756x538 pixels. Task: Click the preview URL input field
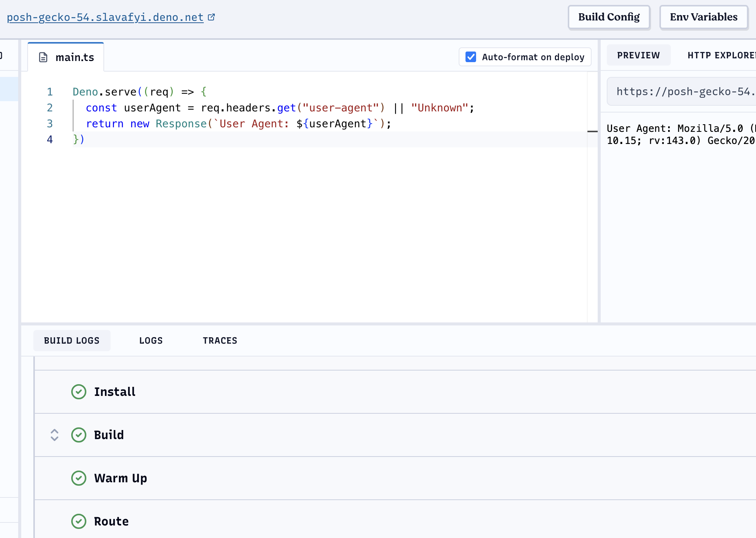(x=681, y=91)
